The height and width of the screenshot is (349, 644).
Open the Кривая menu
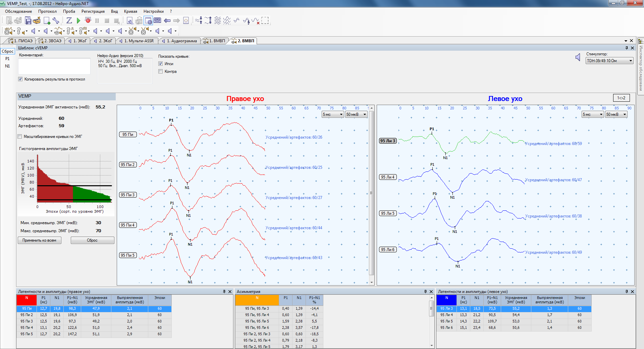[x=130, y=11]
